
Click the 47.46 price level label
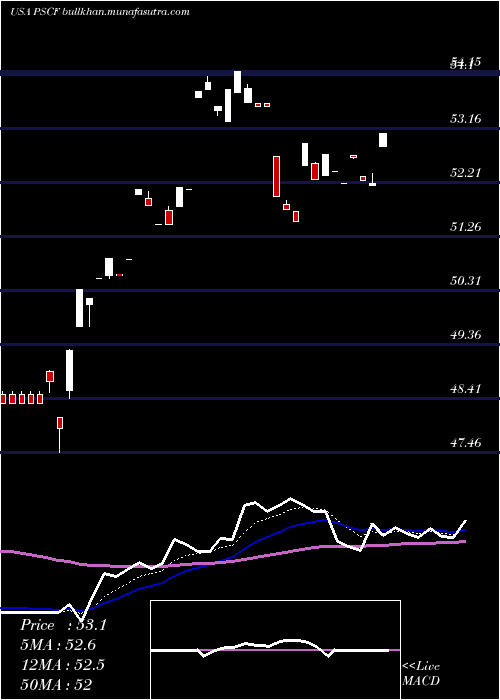[x=465, y=443]
